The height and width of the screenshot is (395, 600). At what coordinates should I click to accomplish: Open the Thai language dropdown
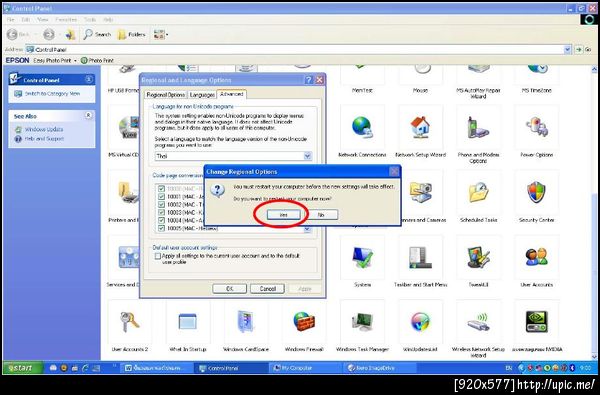pyautogui.click(x=307, y=156)
